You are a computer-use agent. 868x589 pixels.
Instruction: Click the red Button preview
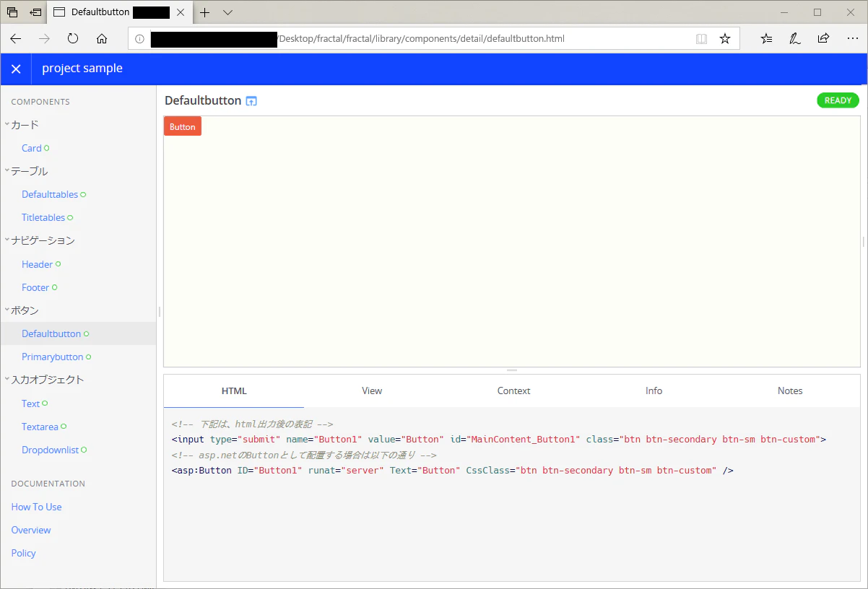pyautogui.click(x=183, y=126)
